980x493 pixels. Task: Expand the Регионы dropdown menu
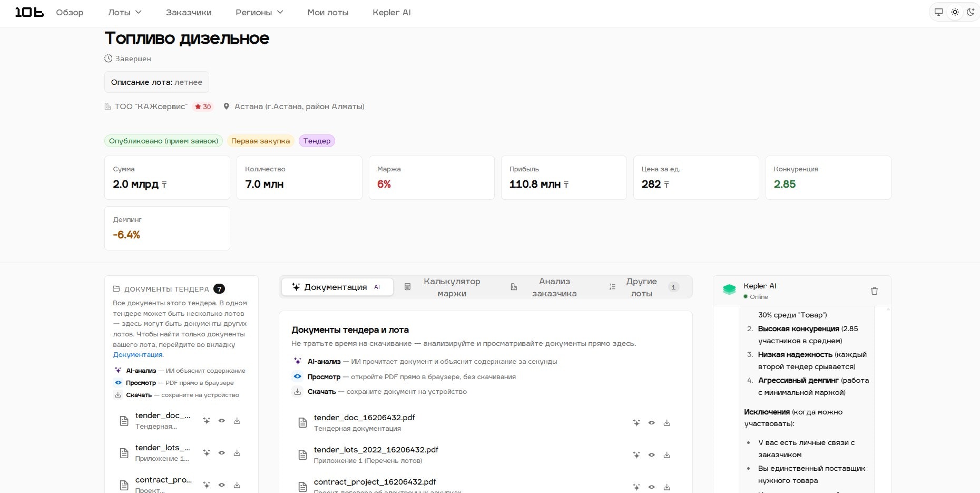click(x=259, y=12)
